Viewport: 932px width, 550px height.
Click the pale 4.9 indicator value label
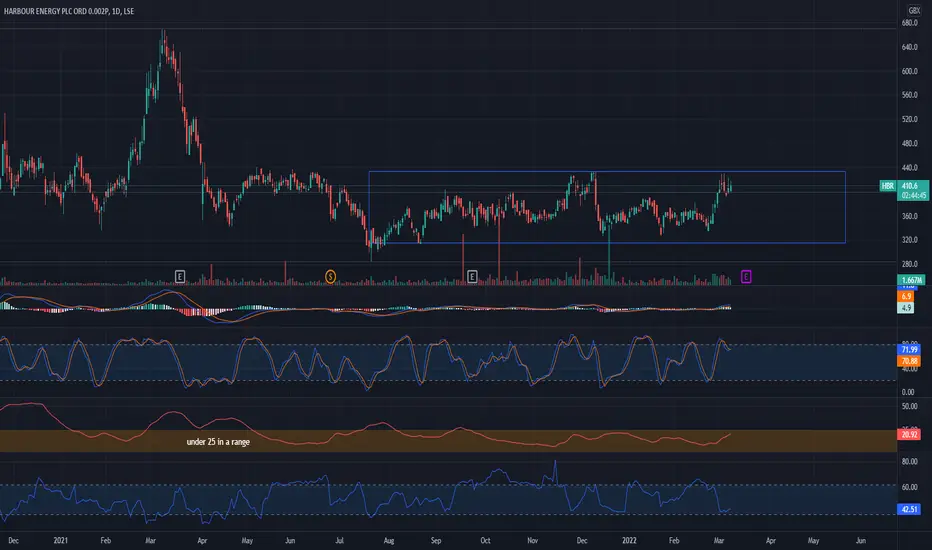(906, 307)
